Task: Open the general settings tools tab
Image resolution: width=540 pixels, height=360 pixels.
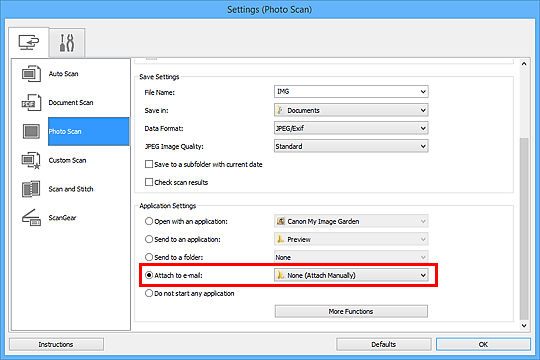Action: pyautogui.click(x=67, y=43)
